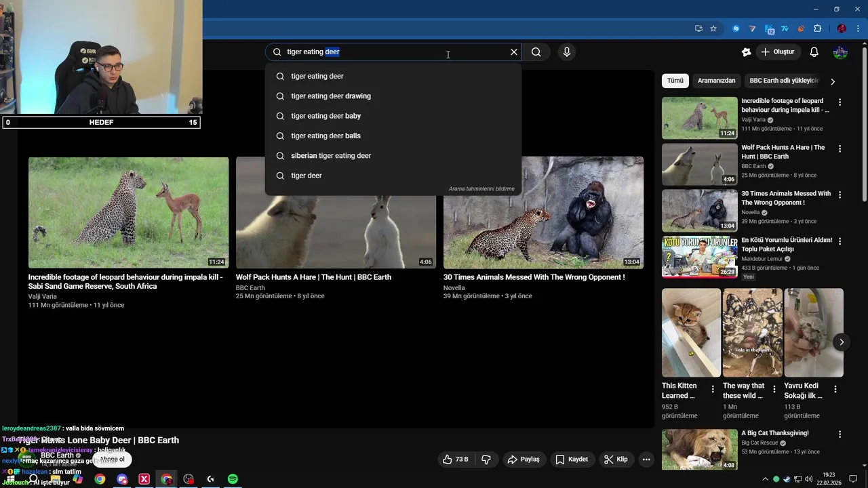The image size is (868, 488).
Task: Click the Paylaş share button
Action: point(524,460)
